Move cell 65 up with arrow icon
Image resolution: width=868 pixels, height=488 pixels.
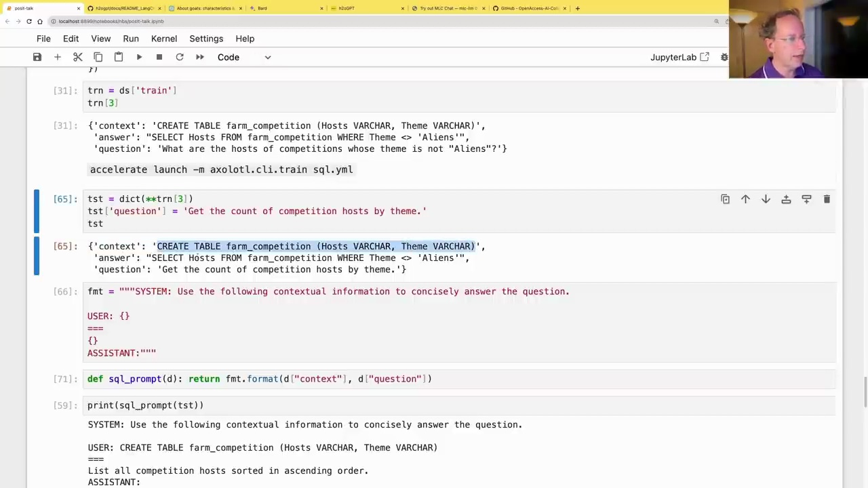click(x=745, y=199)
